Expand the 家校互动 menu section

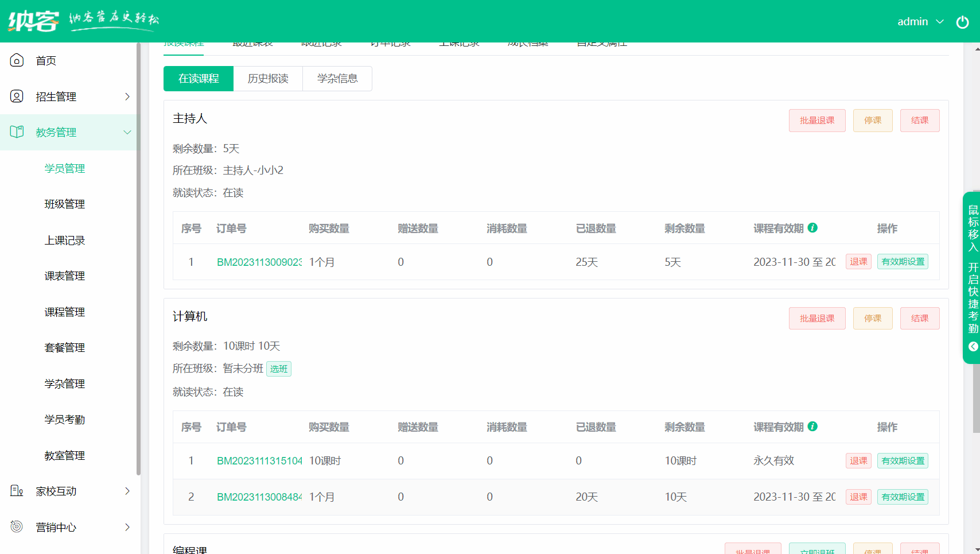(127, 491)
